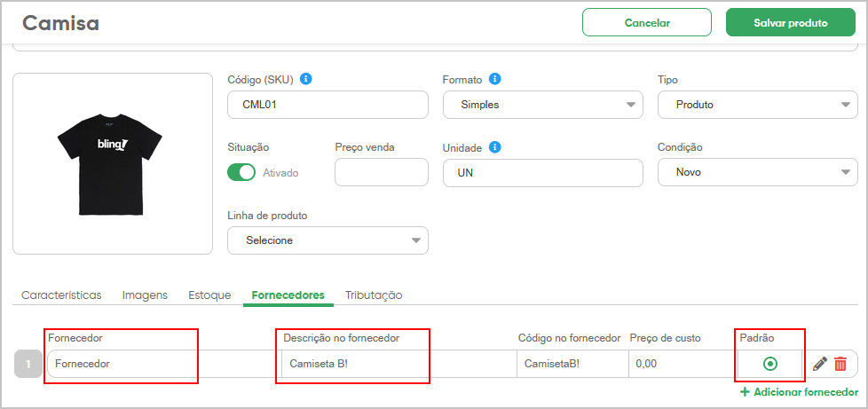Edit supplier row with pencil icon

coord(820,364)
